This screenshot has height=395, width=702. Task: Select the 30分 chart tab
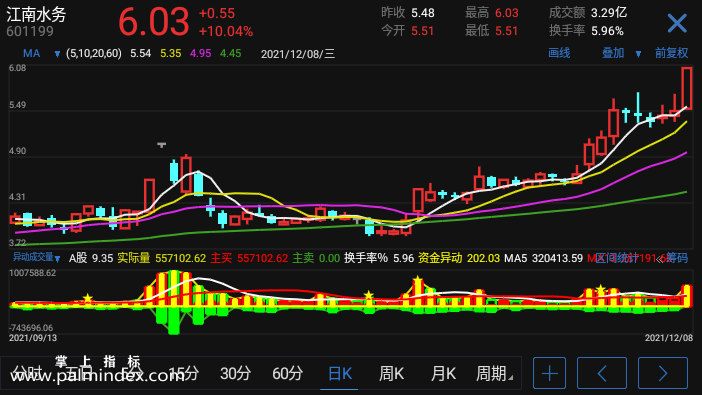(235, 373)
